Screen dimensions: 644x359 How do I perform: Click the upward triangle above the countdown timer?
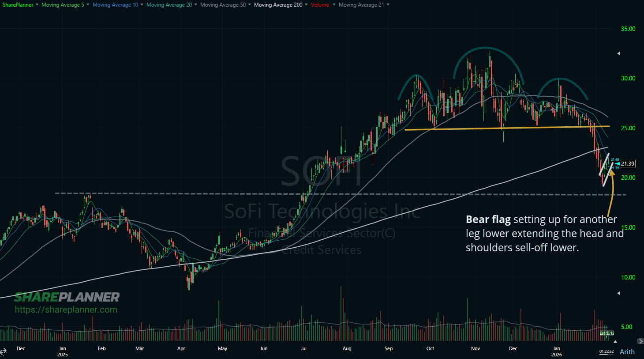615,341
